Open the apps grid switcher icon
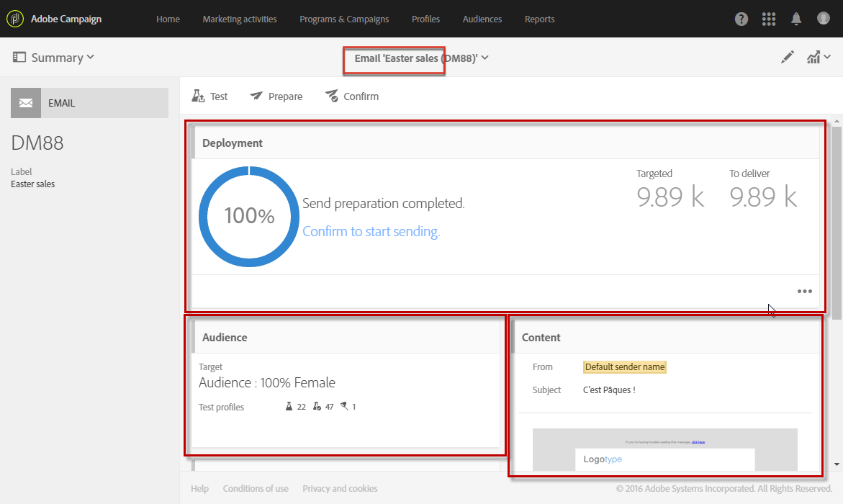 [769, 19]
